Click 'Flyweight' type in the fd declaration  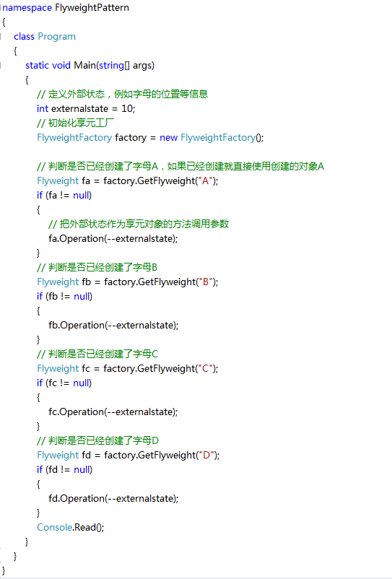[58, 456]
